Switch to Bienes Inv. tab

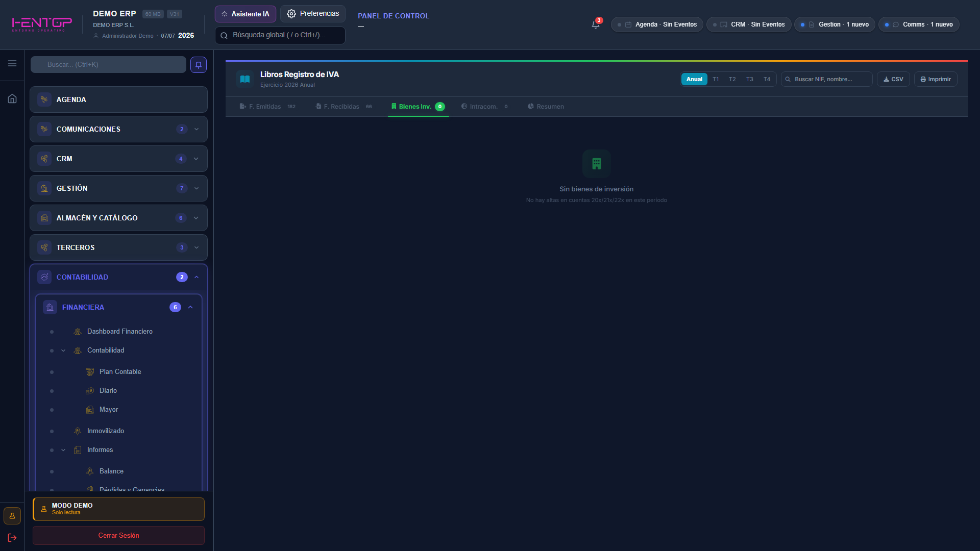[x=418, y=107]
